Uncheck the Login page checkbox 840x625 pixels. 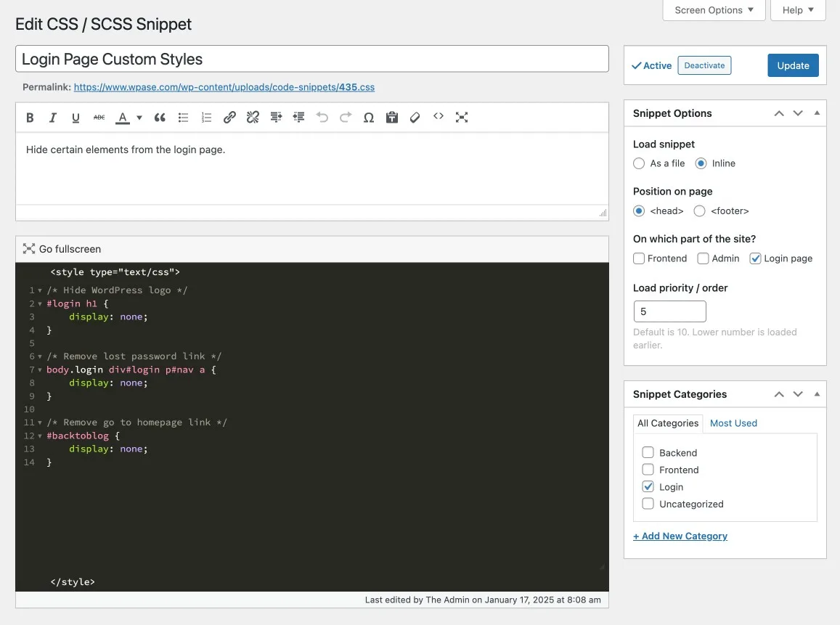click(755, 258)
